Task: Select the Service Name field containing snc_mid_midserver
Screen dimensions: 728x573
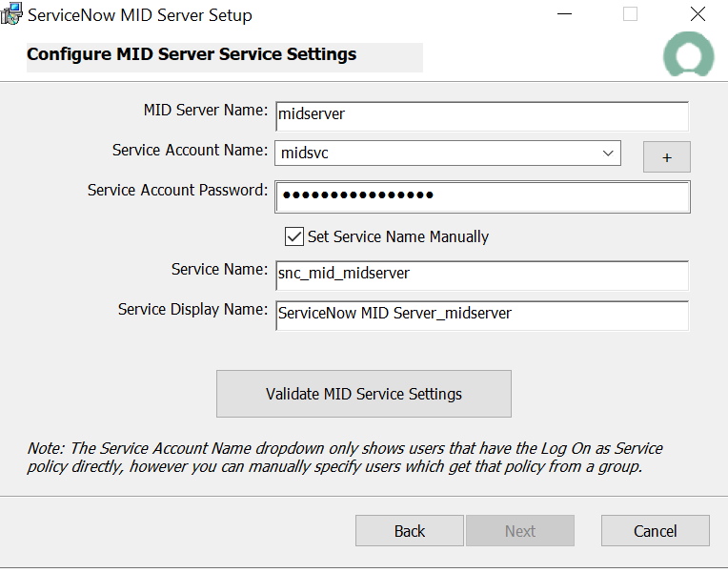Action: (x=481, y=274)
